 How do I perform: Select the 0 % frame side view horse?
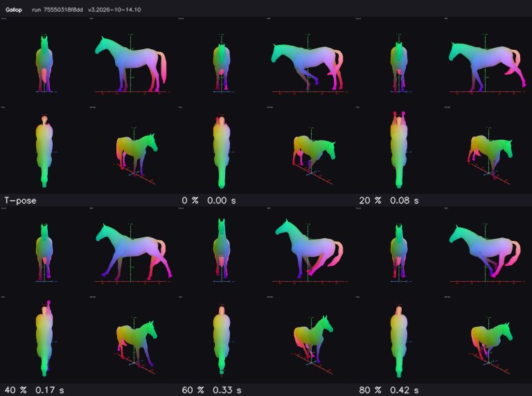(308, 66)
